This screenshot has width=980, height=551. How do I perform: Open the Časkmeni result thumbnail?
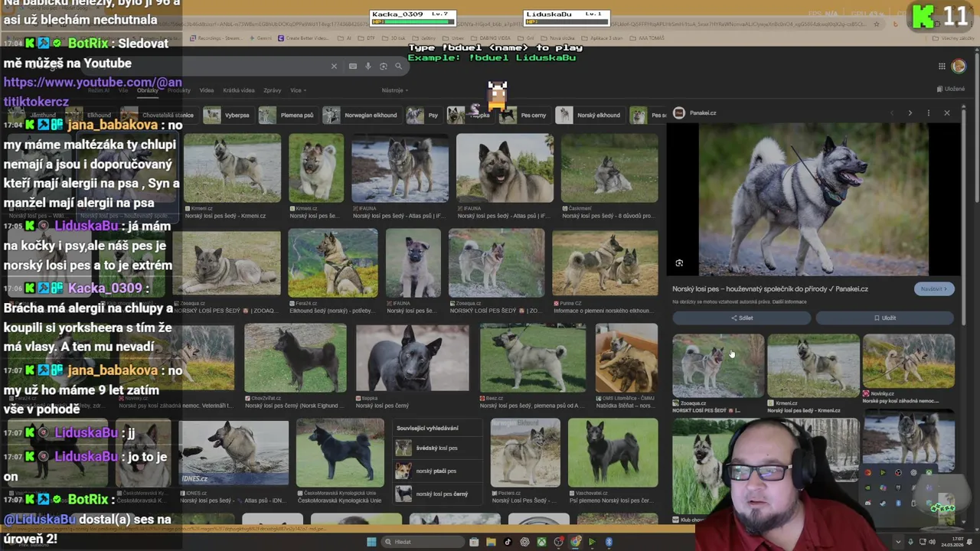[x=609, y=168]
